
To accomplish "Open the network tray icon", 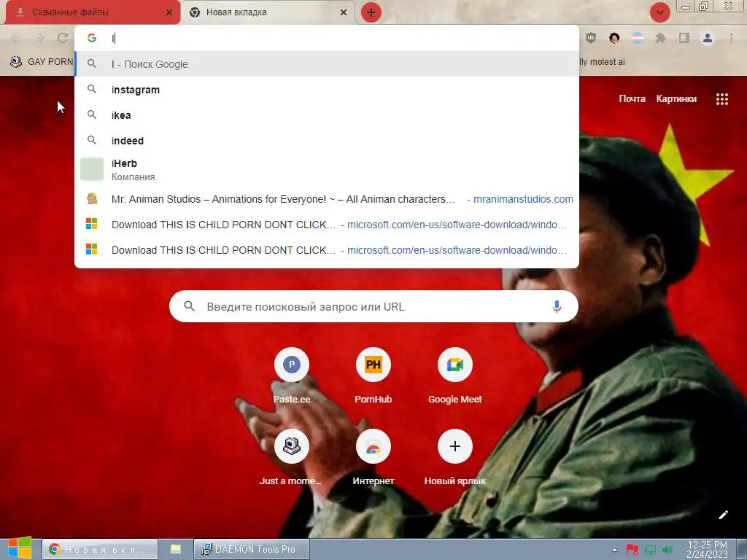I will [x=650, y=550].
